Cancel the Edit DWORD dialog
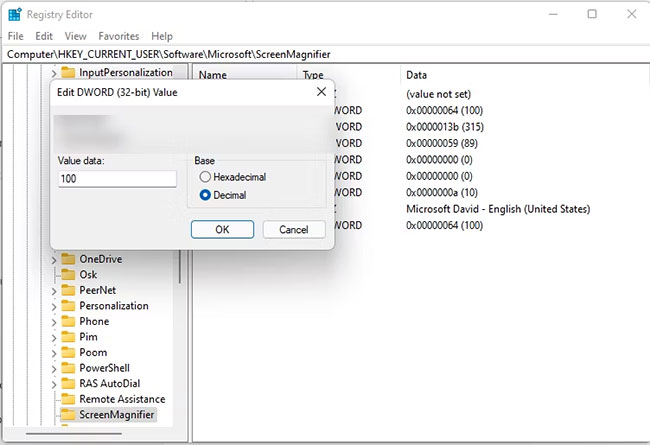 pyautogui.click(x=294, y=229)
